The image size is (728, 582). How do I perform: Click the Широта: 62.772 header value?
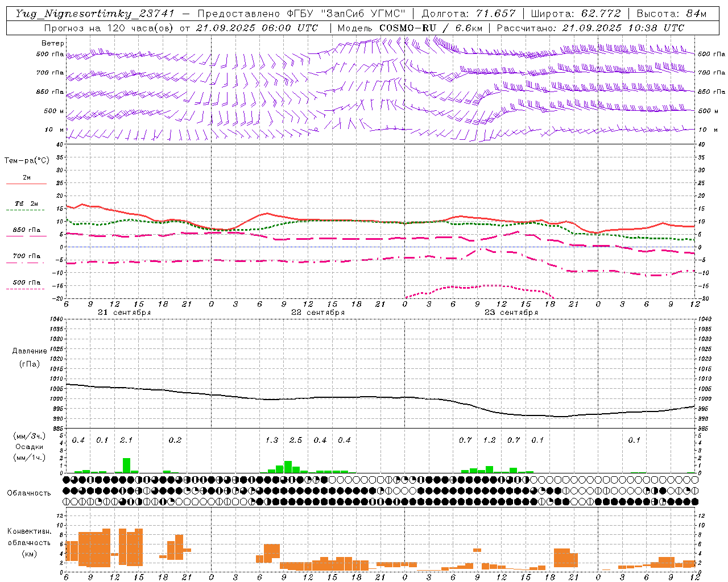click(576, 14)
